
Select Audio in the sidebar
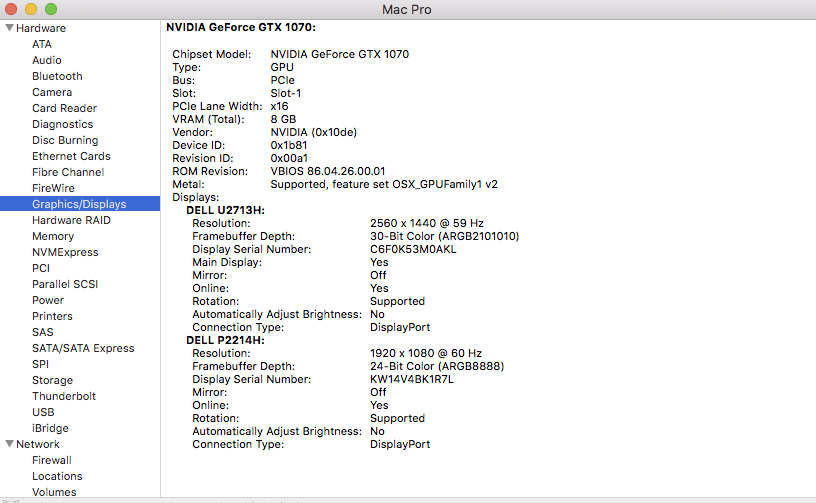(x=47, y=60)
